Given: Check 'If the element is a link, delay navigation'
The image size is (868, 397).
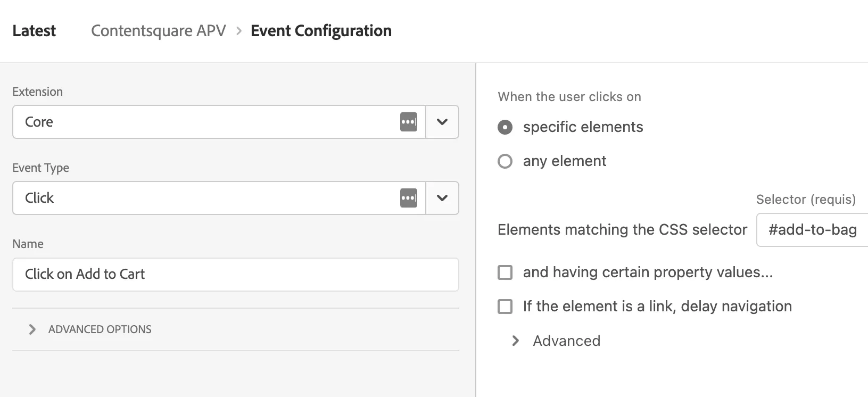Looking at the screenshot, I should (x=505, y=307).
